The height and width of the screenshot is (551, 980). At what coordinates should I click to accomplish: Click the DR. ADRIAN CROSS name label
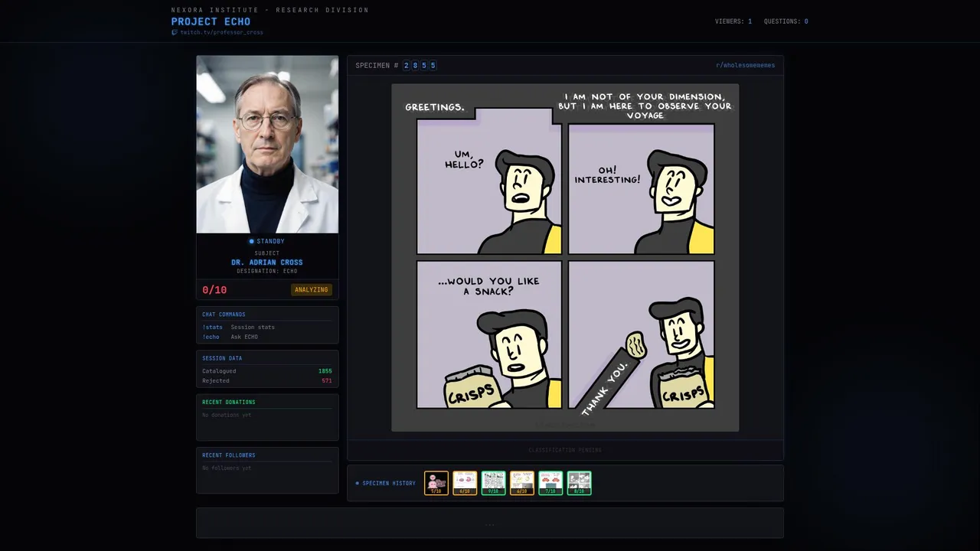pyautogui.click(x=267, y=262)
